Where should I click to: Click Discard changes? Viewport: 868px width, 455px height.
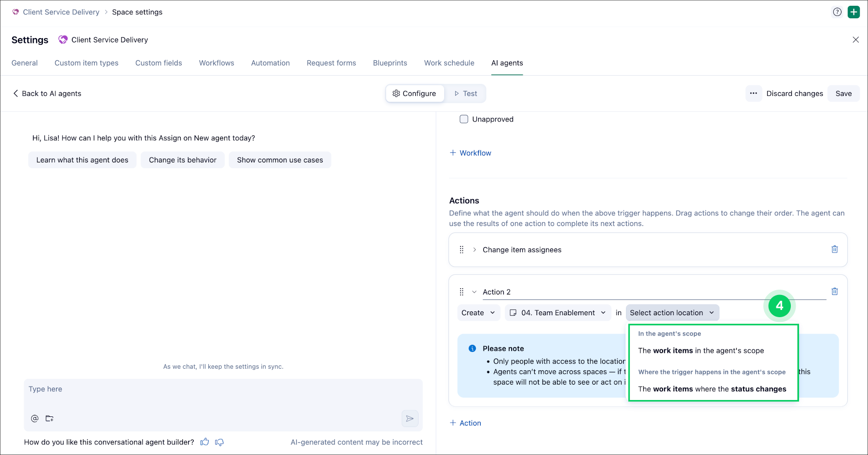pos(795,94)
